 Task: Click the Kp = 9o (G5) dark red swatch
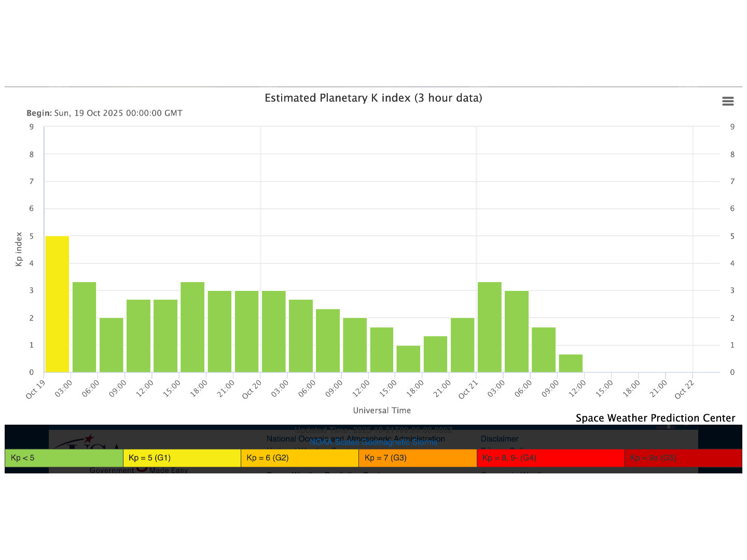coord(683,458)
